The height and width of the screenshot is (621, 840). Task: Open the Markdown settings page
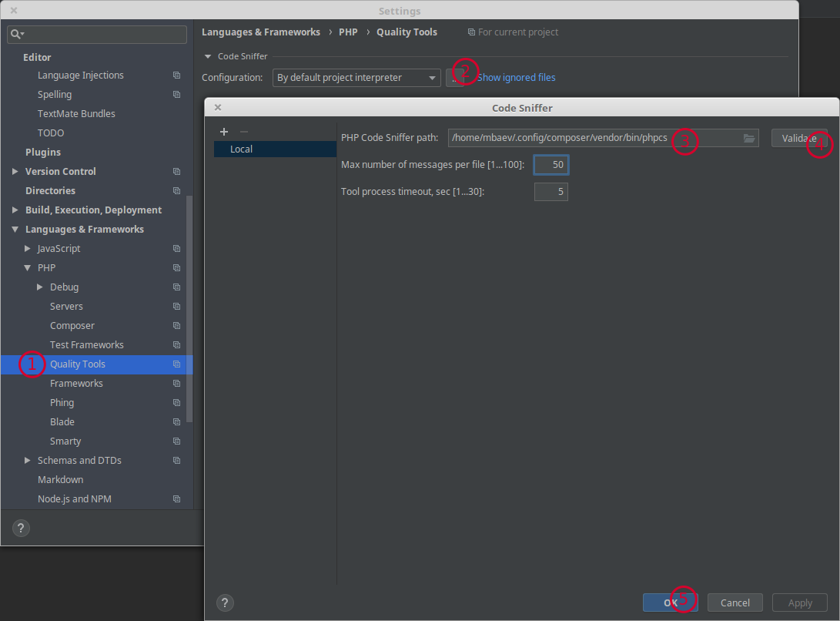coord(61,480)
